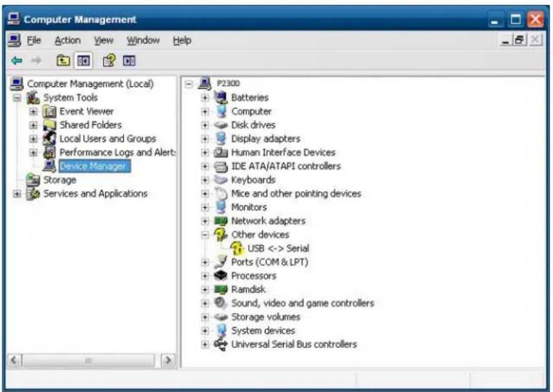The image size is (553, 392).
Task: Click the Sound, video and game controllers icon
Action: [221, 303]
